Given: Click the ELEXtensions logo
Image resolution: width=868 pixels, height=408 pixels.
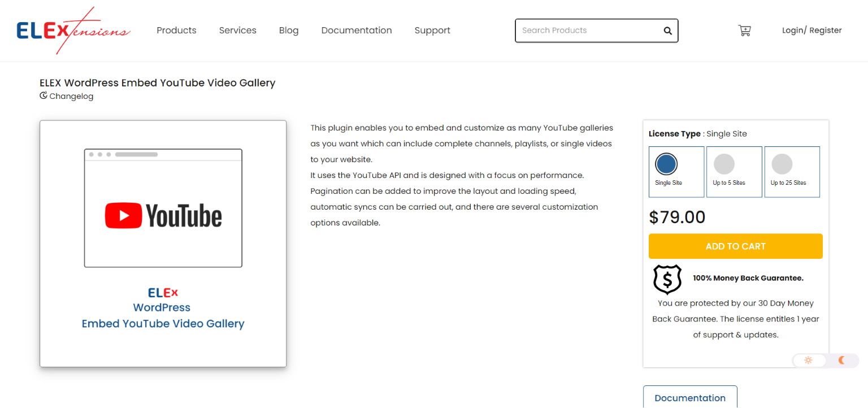Looking at the screenshot, I should tap(73, 31).
